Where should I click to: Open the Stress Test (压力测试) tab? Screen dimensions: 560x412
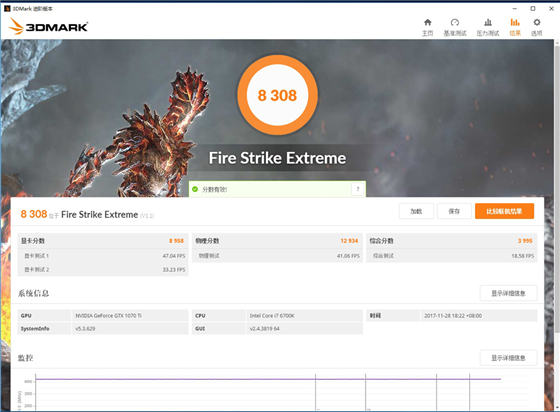(x=488, y=27)
